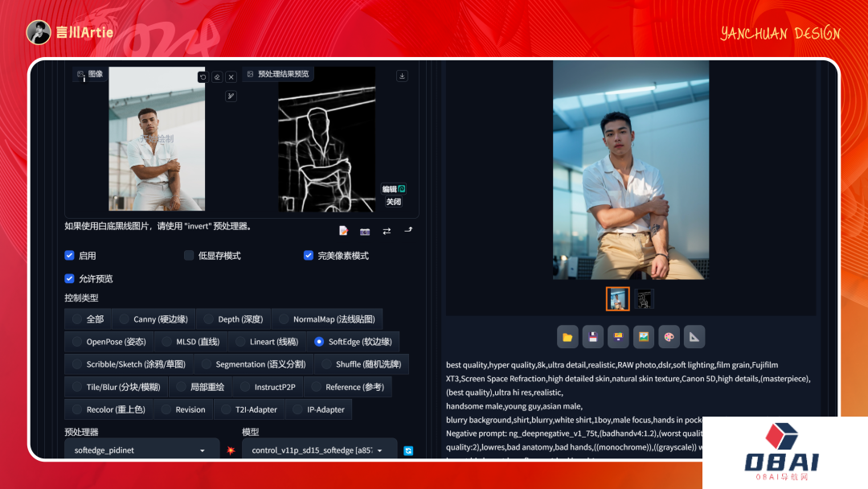This screenshot has width=868, height=489.
Task: Click the invert preprocessor hint text
Action: point(158,226)
